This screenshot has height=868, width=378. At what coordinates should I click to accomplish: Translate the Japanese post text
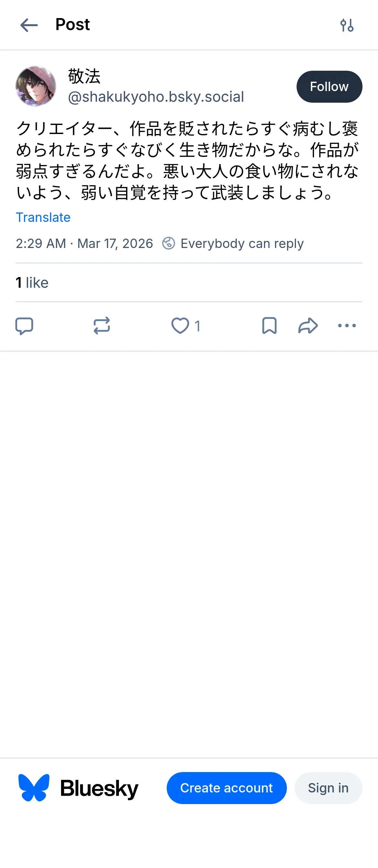tap(43, 218)
